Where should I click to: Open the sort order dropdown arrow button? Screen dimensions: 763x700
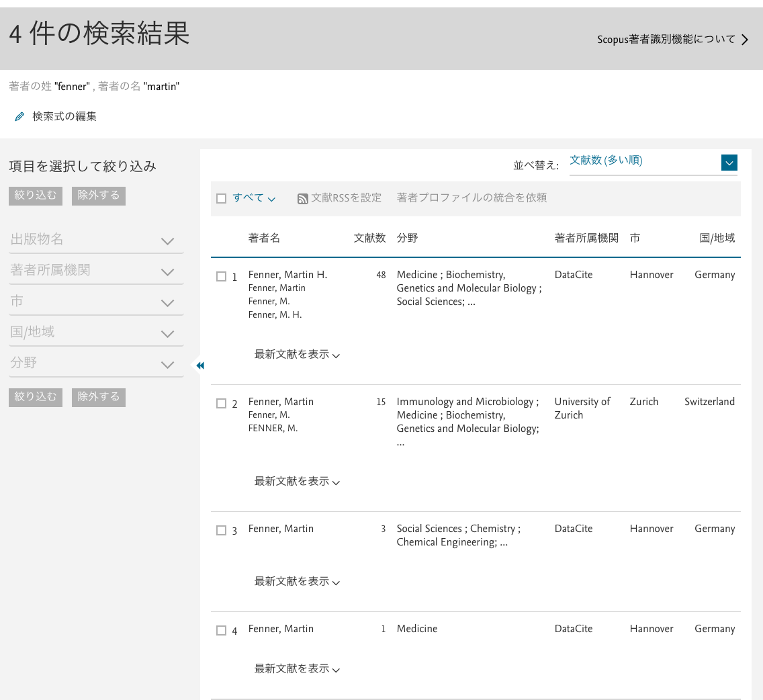point(729,163)
